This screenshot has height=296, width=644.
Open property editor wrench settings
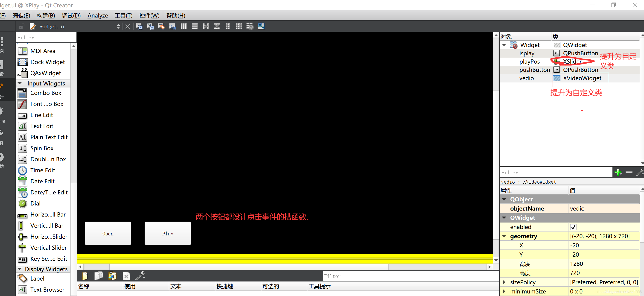click(640, 172)
